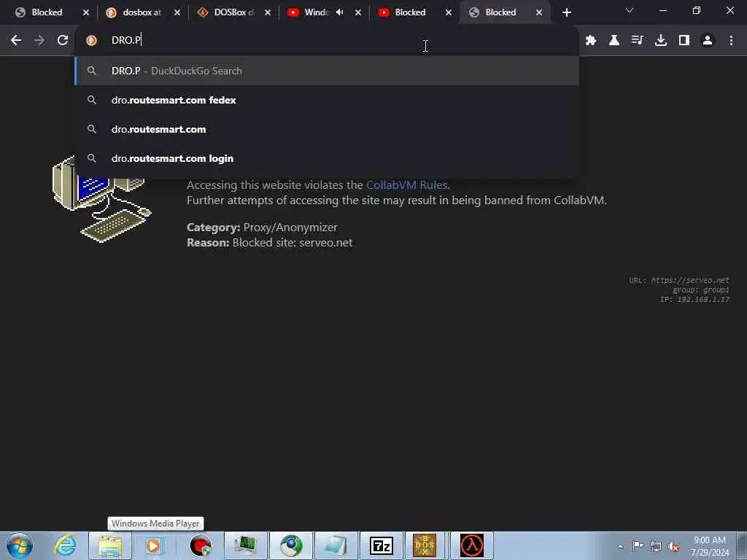747x560 pixels.
Task: Open the DOSBox taskbar icon
Action: coord(425,545)
